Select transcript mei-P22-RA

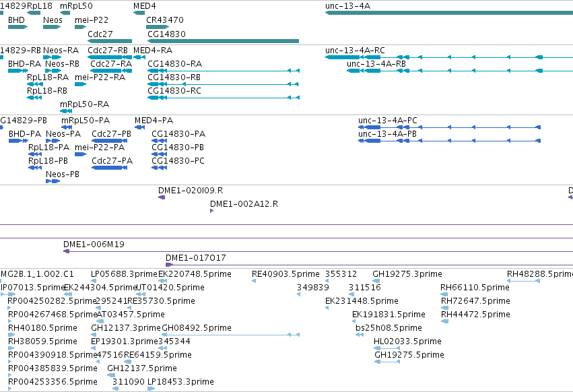(x=80, y=84)
